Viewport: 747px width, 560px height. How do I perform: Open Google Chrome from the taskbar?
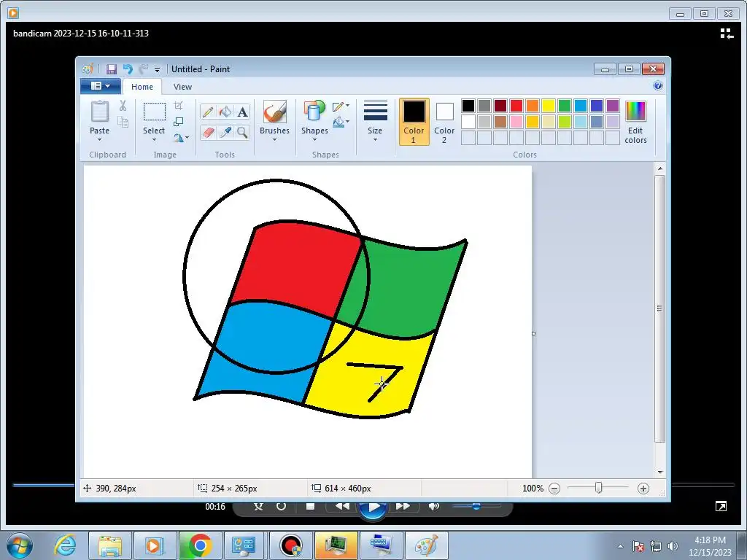[200, 545]
